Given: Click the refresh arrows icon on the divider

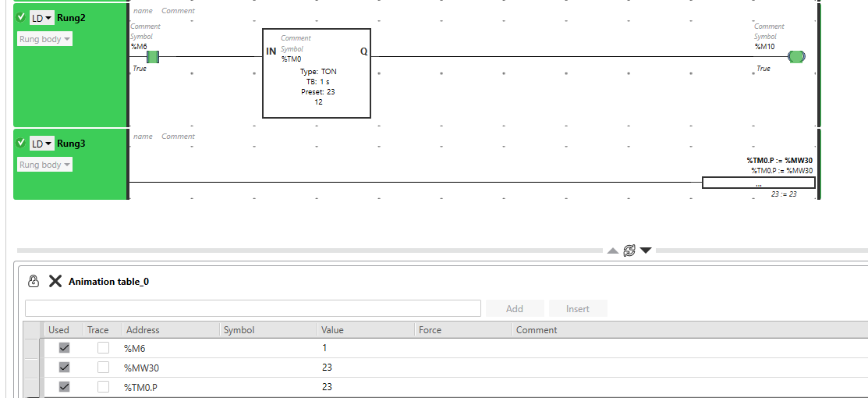Looking at the screenshot, I should click(629, 251).
